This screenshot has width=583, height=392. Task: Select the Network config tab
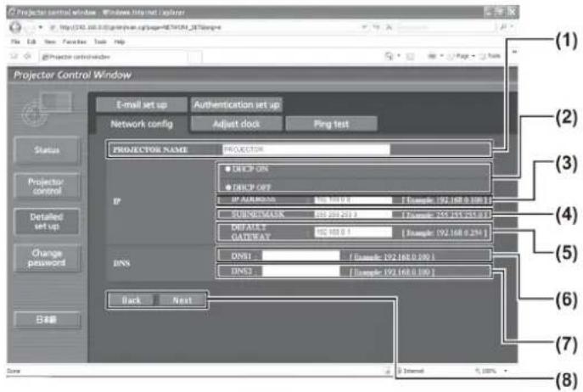pyautogui.click(x=142, y=124)
